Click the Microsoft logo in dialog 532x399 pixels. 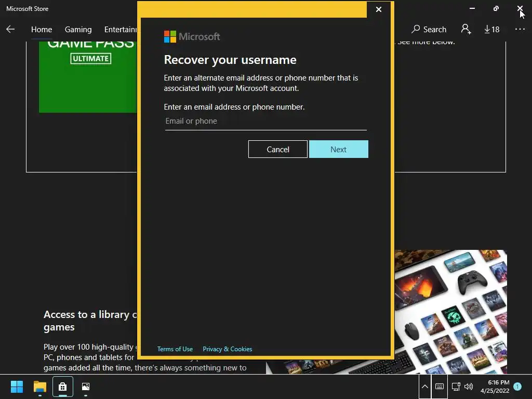[x=192, y=37]
